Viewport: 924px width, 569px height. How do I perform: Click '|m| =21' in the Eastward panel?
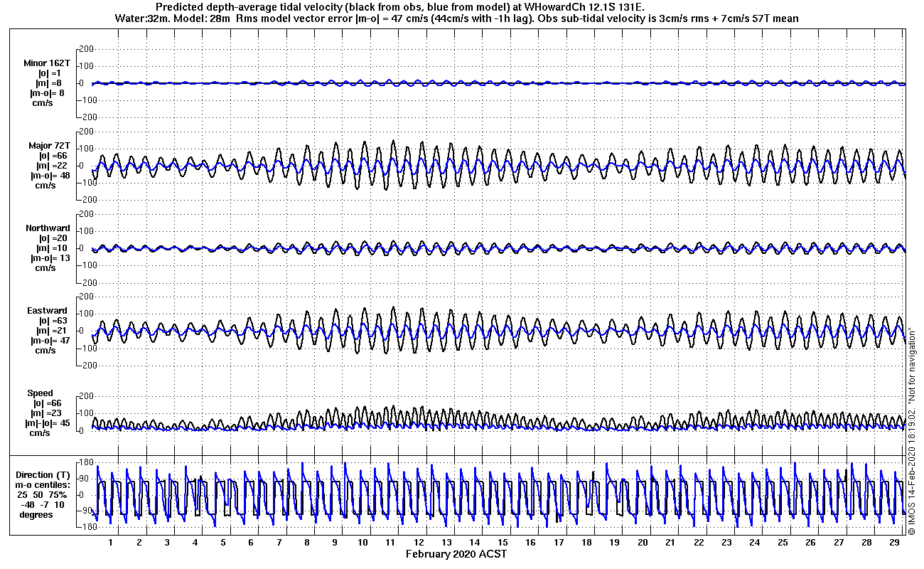click(x=53, y=331)
